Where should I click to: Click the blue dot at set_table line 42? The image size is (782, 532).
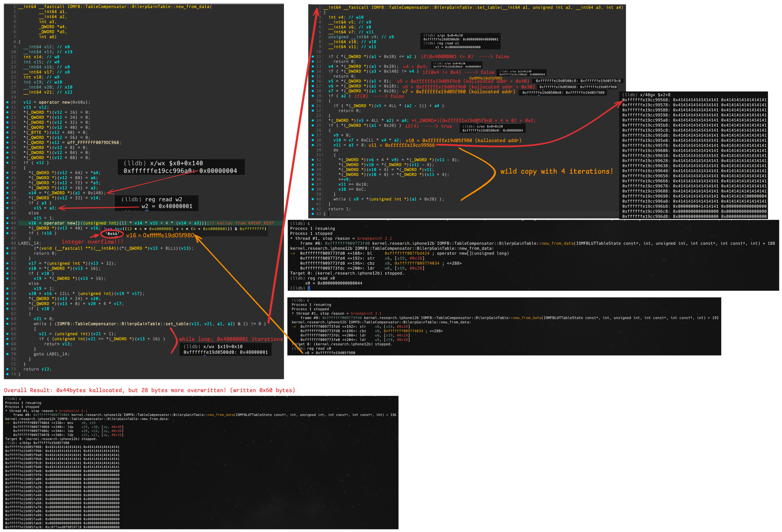pos(313,209)
